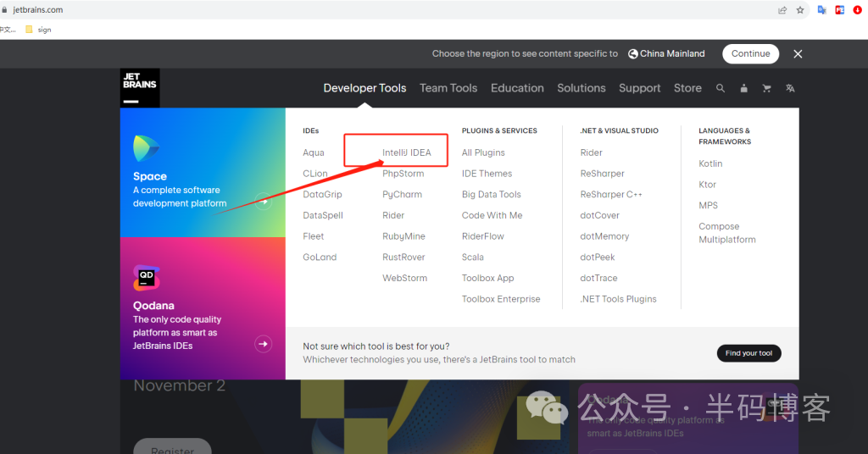This screenshot has width=868, height=454.
Task: Open the MPS link
Action: point(708,206)
